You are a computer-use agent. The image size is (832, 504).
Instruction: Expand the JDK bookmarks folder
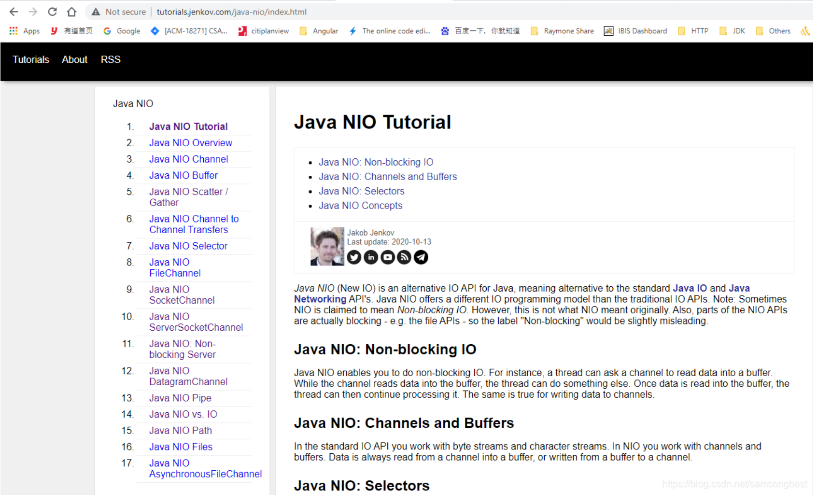(732, 31)
